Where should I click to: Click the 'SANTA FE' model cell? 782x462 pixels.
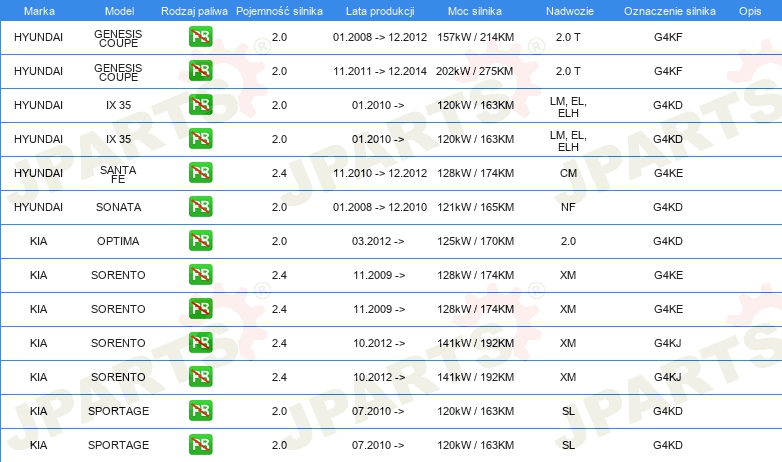coord(118,174)
